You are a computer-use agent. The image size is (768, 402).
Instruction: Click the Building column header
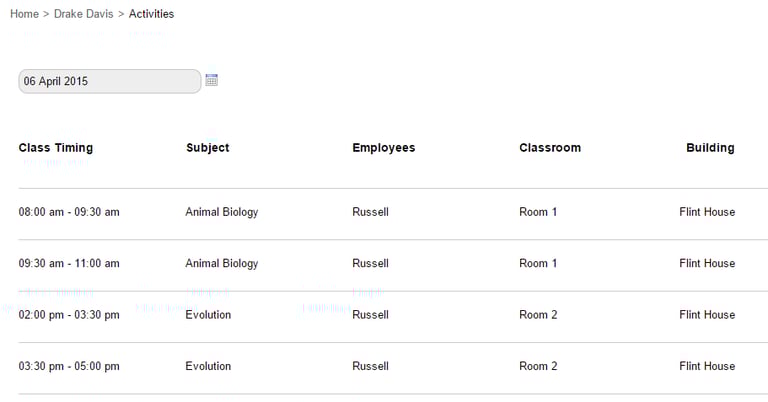point(710,148)
